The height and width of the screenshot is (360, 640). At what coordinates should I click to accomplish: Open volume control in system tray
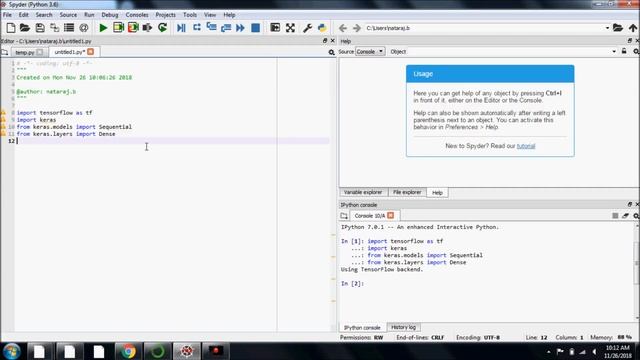(594, 351)
